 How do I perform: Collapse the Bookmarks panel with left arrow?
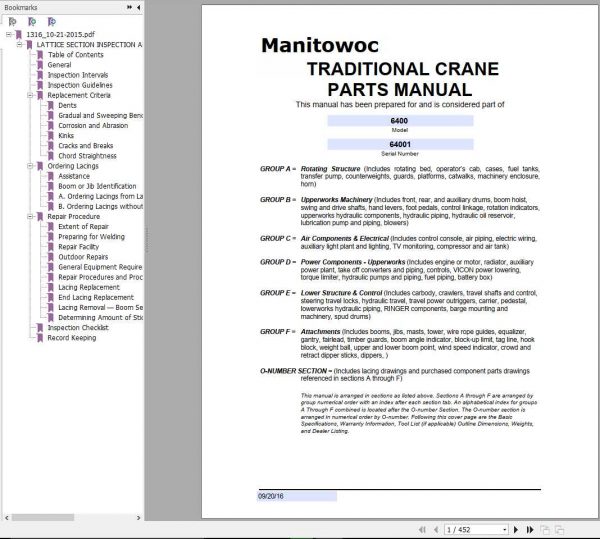(138, 7)
